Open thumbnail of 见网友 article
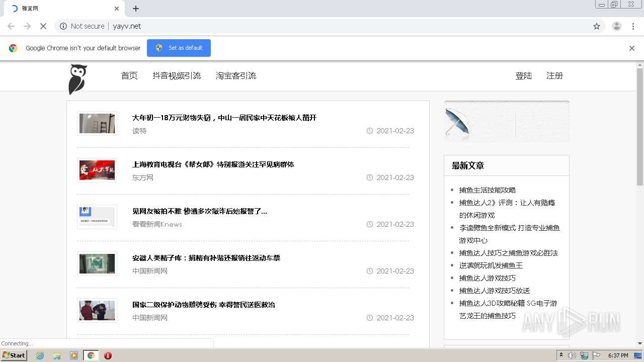This screenshot has height=362, width=644. pyautogui.click(x=97, y=217)
